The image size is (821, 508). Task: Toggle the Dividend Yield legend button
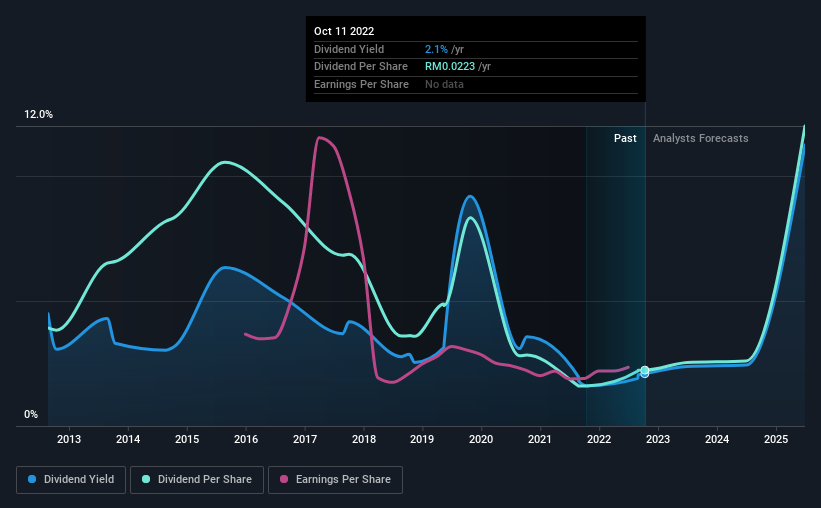coord(71,480)
